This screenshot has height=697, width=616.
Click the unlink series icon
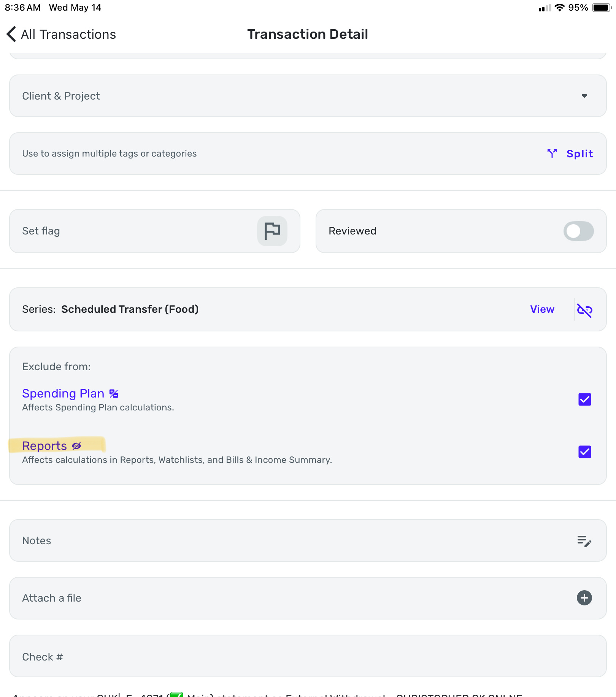(584, 310)
